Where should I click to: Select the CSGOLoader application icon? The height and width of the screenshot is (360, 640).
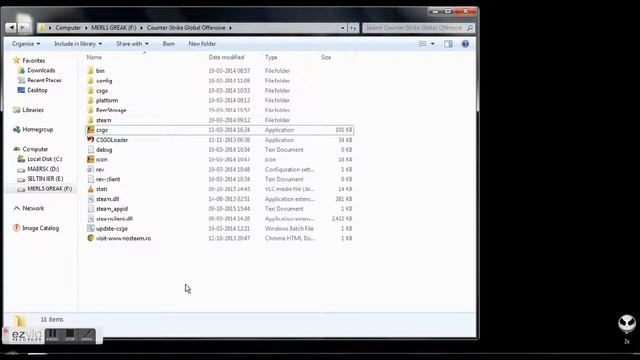coord(91,140)
